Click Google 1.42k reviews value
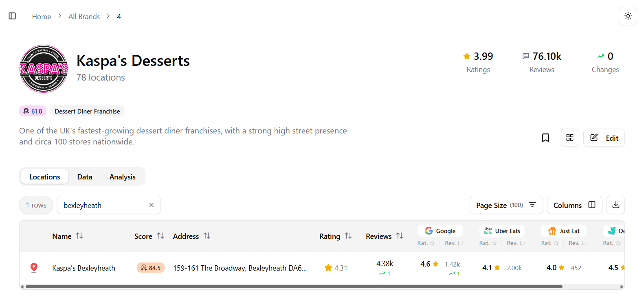This screenshot has height=306, width=644. coord(452,264)
